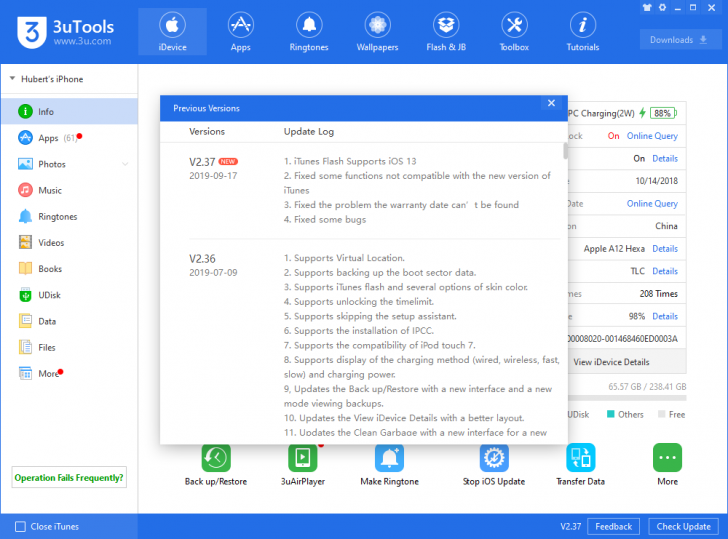The image size is (728, 539).
Task: Click the Downloads button
Action: [680, 40]
